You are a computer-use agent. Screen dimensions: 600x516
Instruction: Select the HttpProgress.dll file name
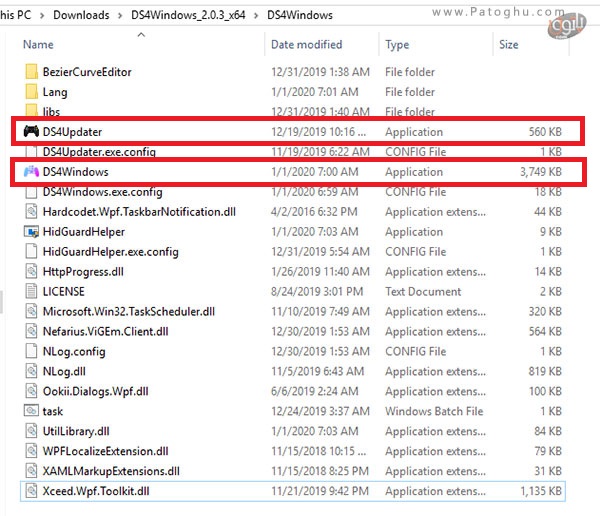point(83,272)
